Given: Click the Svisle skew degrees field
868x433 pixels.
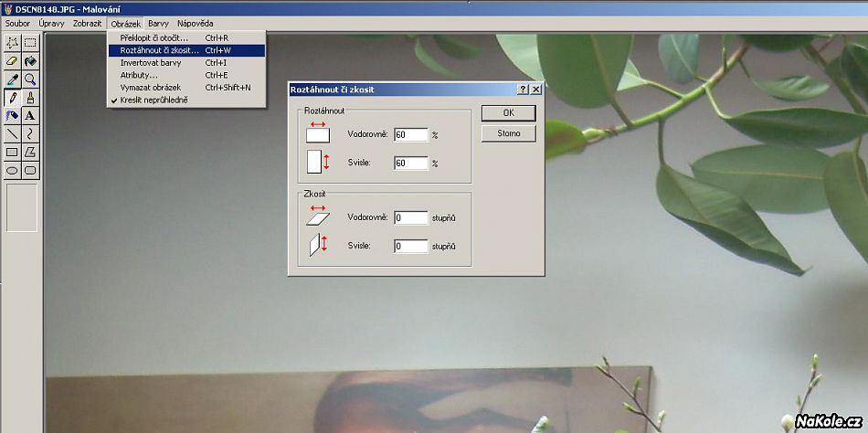Looking at the screenshot, I should tap(410, 247).
